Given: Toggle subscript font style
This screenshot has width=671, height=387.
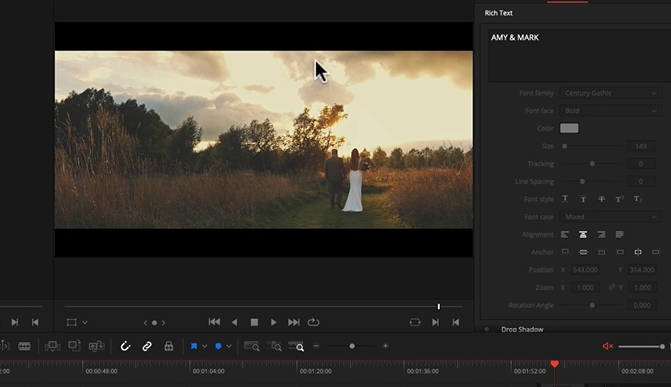Looking at the screenshot, I should [x=638, y=199].
